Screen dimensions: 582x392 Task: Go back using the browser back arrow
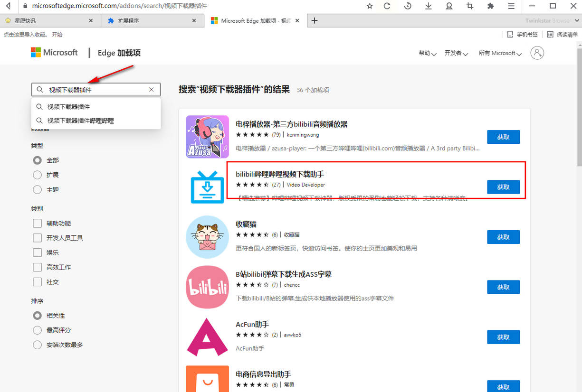point(8,6)
